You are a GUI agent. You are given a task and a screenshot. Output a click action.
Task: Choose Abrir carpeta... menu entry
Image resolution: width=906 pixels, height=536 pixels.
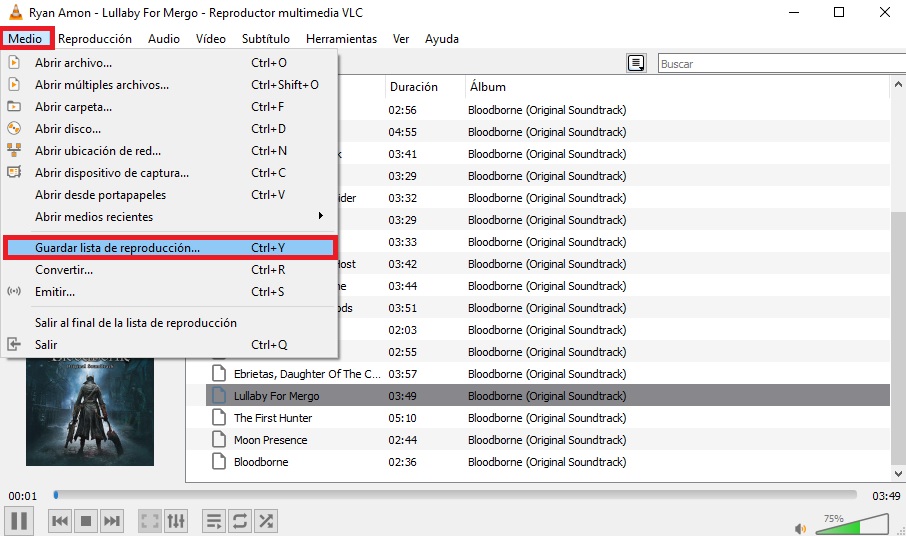[169, 106]
